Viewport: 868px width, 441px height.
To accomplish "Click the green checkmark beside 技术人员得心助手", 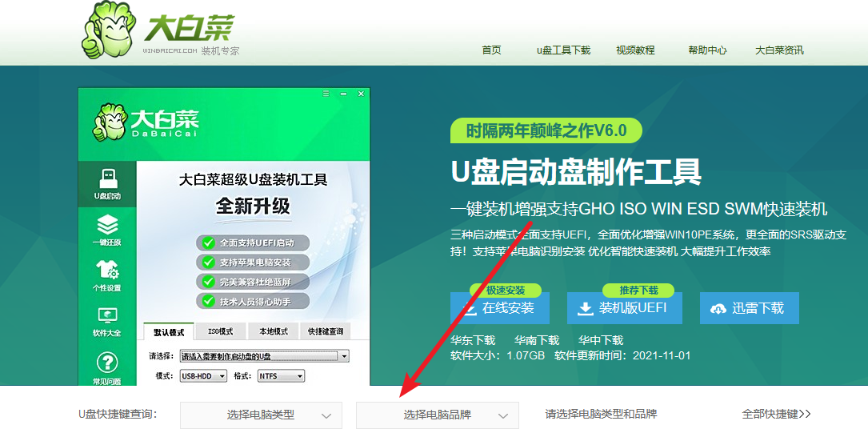I will coord(208,301).
